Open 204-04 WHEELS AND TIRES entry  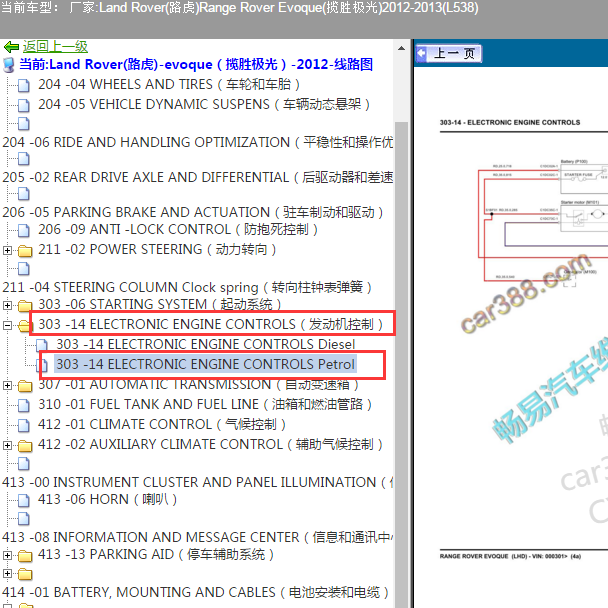[x=169, y=85]
